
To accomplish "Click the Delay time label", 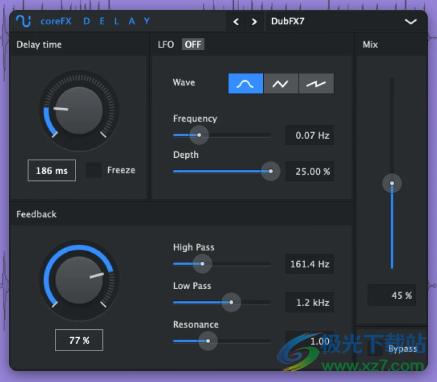I will tap(39, 45).
